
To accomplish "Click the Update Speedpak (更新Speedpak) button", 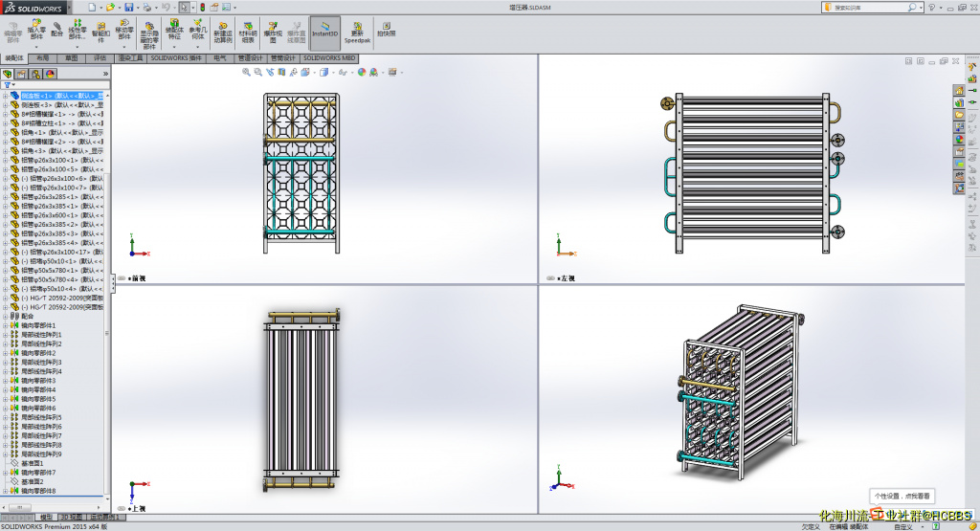I will 357,32.
